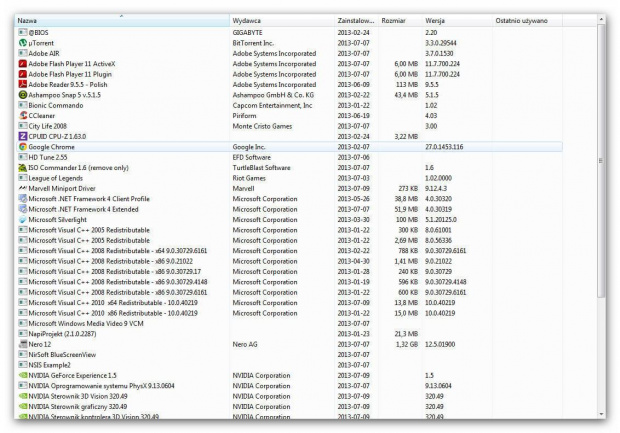Click the Adobe Reader 9.5.5 PDF icon

23,84
